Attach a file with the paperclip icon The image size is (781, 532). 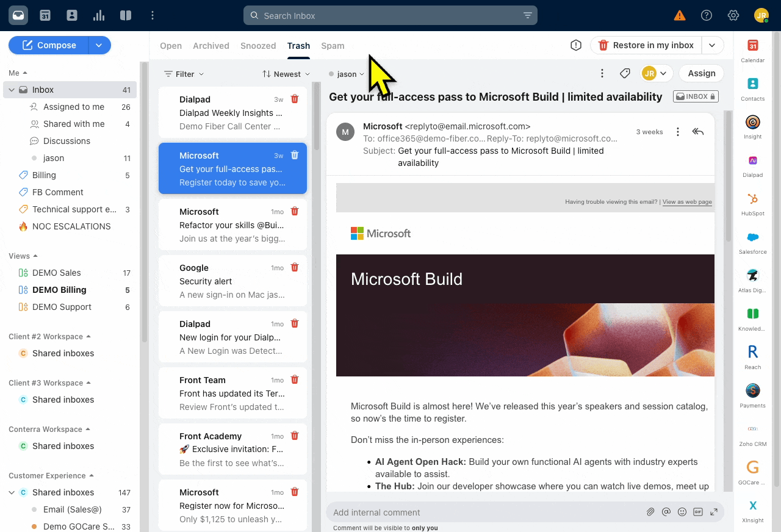[x=650, y=512]
